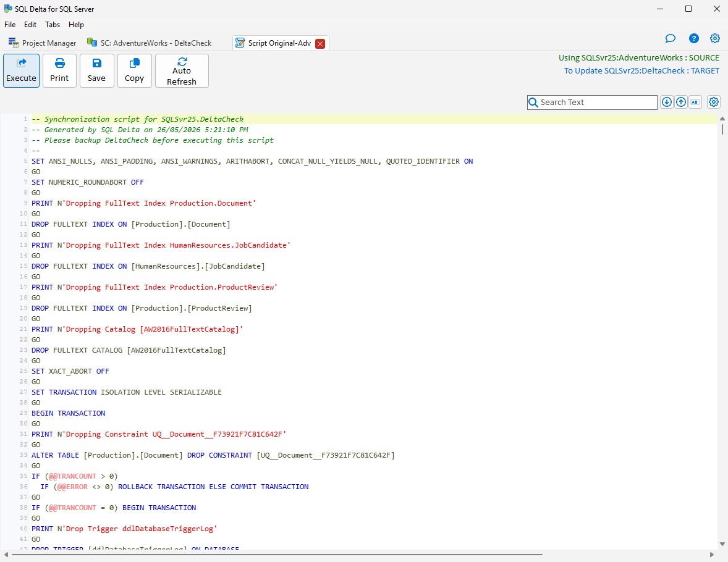Toggle match case search option

click(695, 102)
